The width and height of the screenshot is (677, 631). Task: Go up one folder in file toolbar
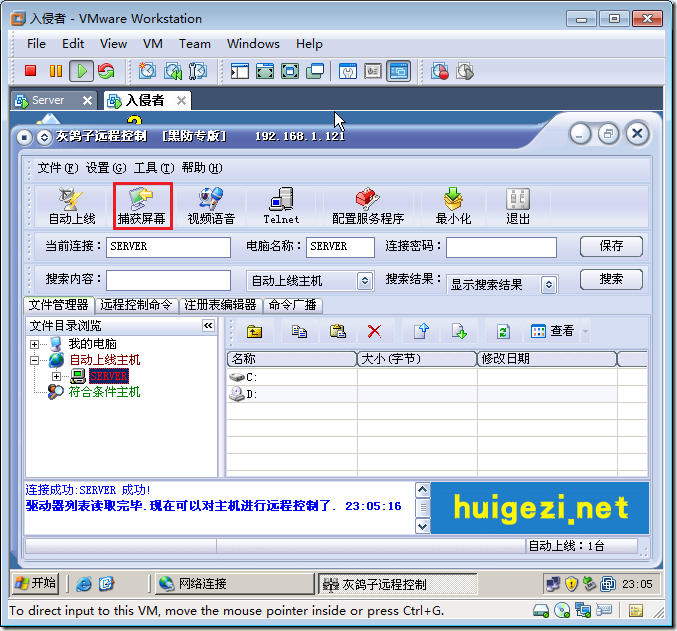click(254, 332)
